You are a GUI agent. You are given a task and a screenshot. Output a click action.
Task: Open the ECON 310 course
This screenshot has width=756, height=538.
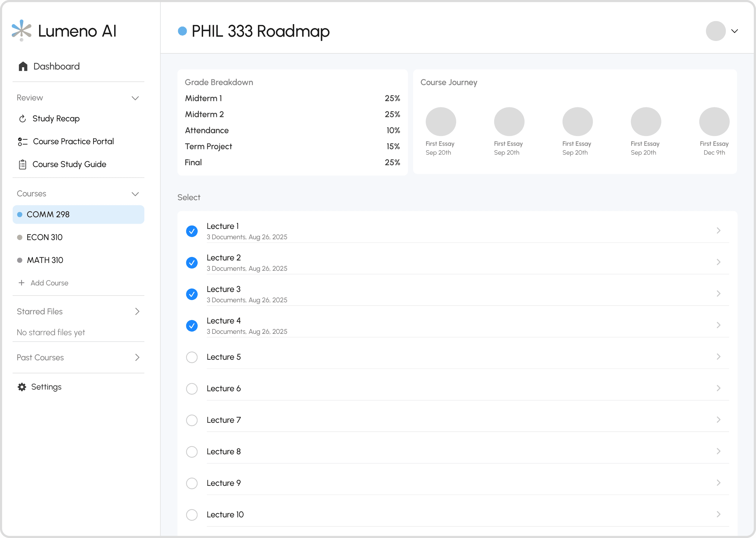(44, 237)
